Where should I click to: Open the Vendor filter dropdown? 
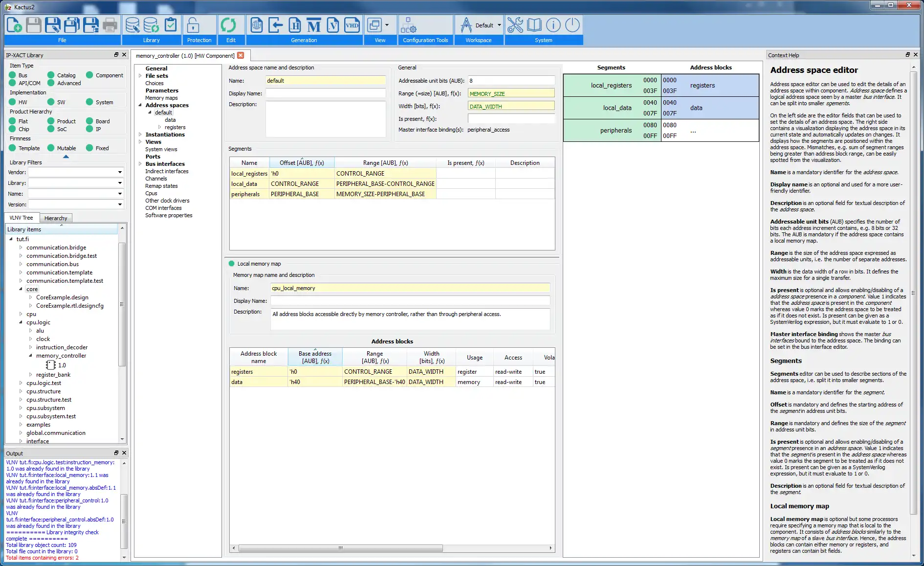119,172
